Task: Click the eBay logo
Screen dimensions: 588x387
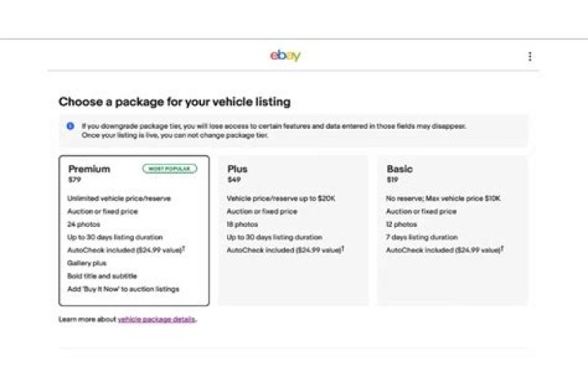Action: click(x=285, y=56)
